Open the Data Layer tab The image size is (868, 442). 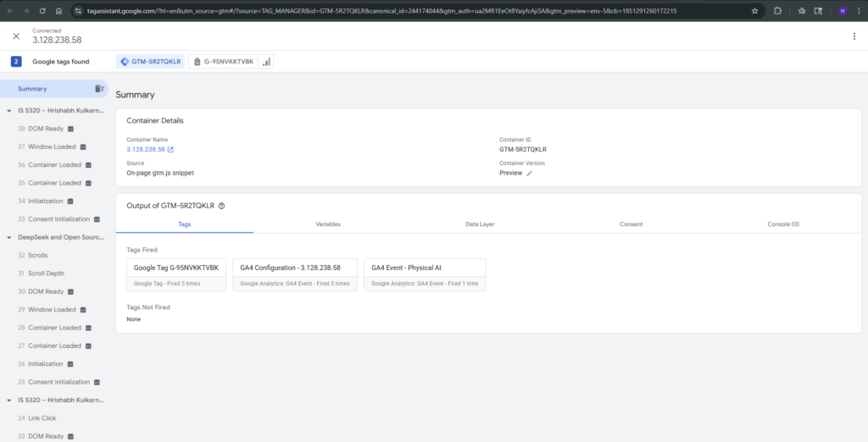tap(480, 224)
